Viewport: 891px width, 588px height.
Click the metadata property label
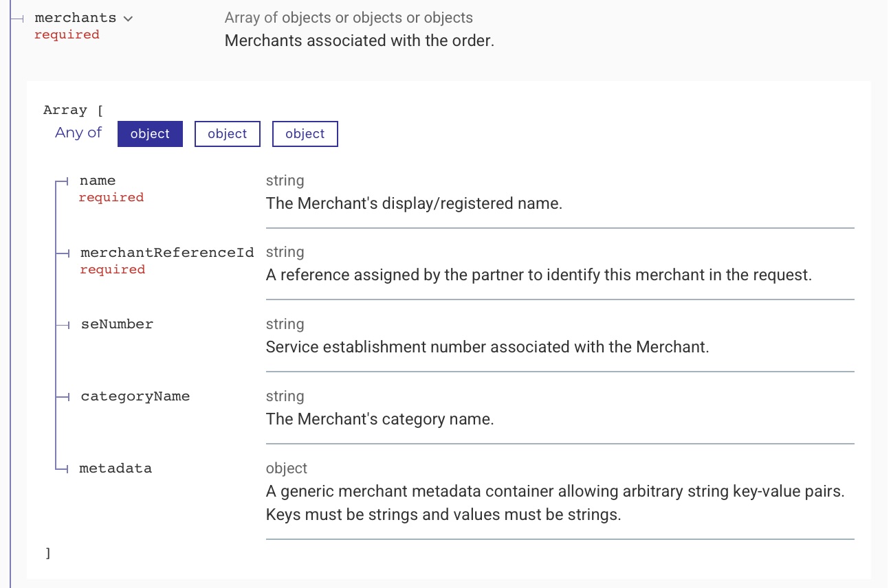pos(115,468)
